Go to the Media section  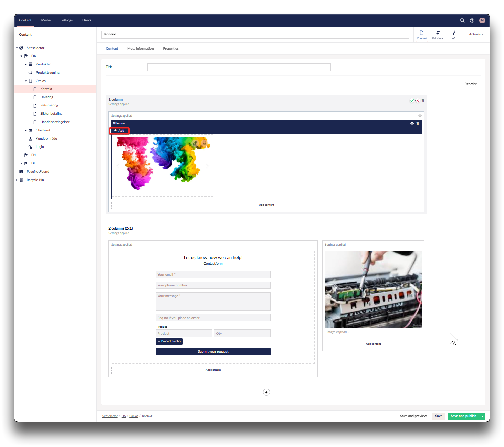[46, 20]
